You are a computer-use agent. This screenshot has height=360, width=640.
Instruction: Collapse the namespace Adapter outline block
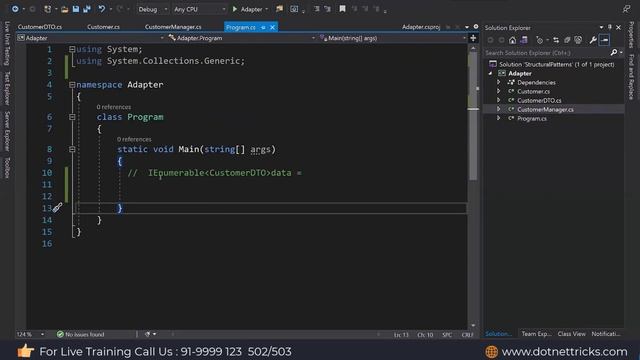click(x=72, y=84)
